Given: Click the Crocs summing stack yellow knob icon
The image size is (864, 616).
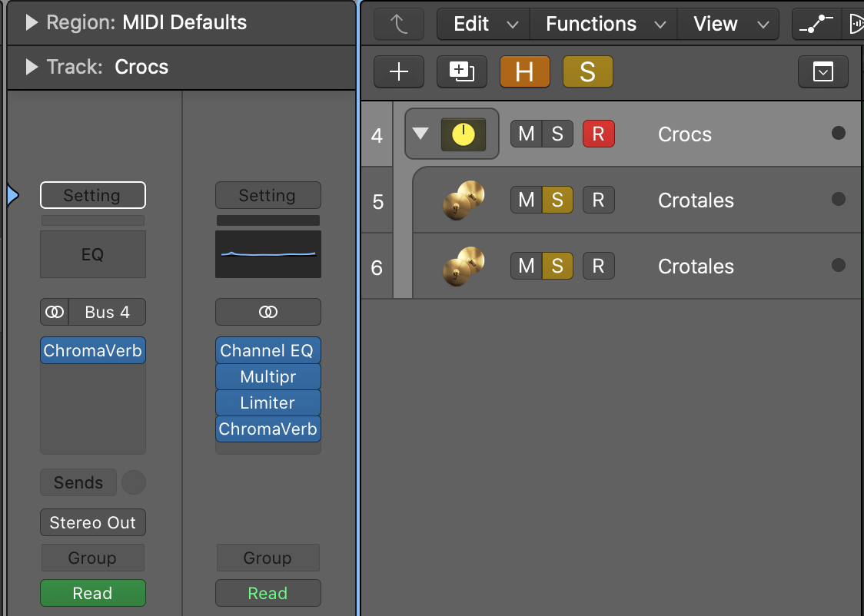Looking at the screenshot, I should [x=463, y=134].
